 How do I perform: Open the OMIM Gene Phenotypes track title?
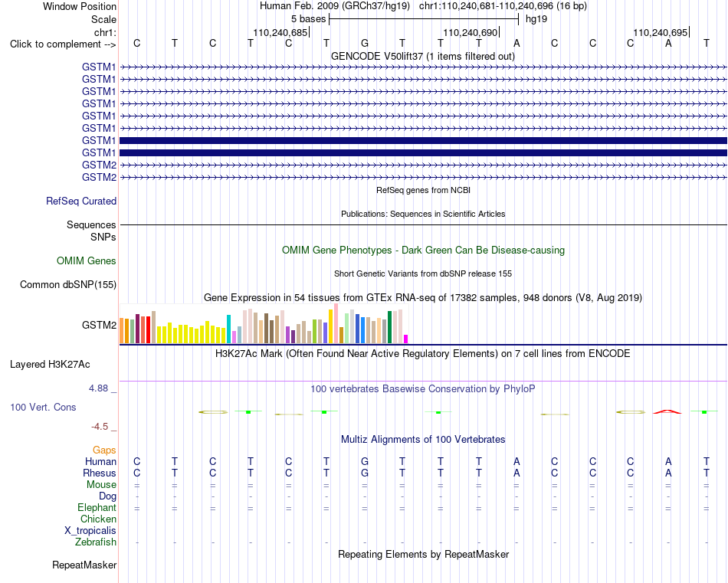(x=423, y=251)
